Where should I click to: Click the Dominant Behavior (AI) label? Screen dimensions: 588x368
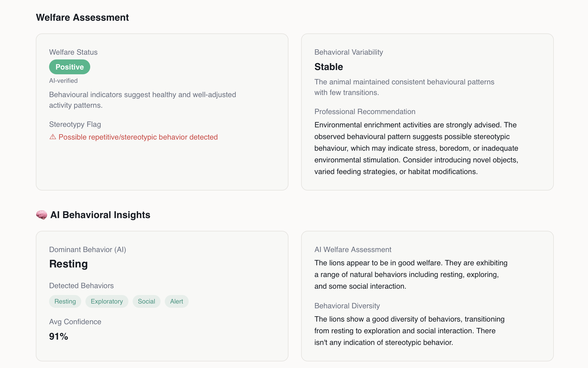(x=88, y=250)
